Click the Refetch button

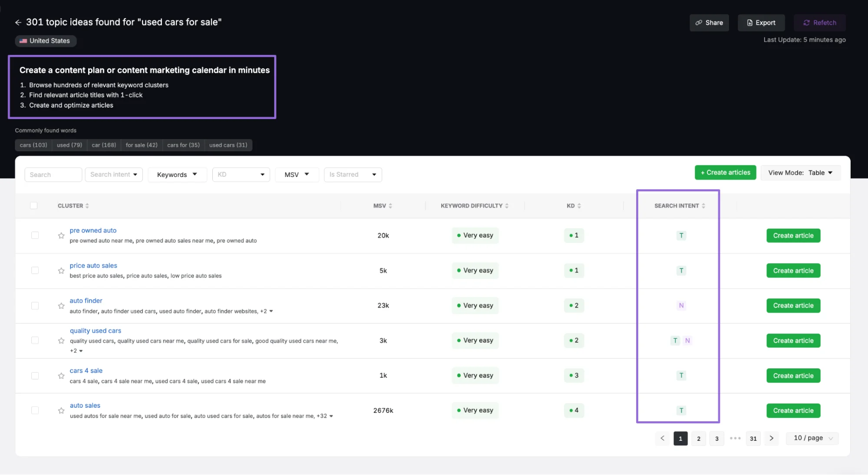pos(819,23)
